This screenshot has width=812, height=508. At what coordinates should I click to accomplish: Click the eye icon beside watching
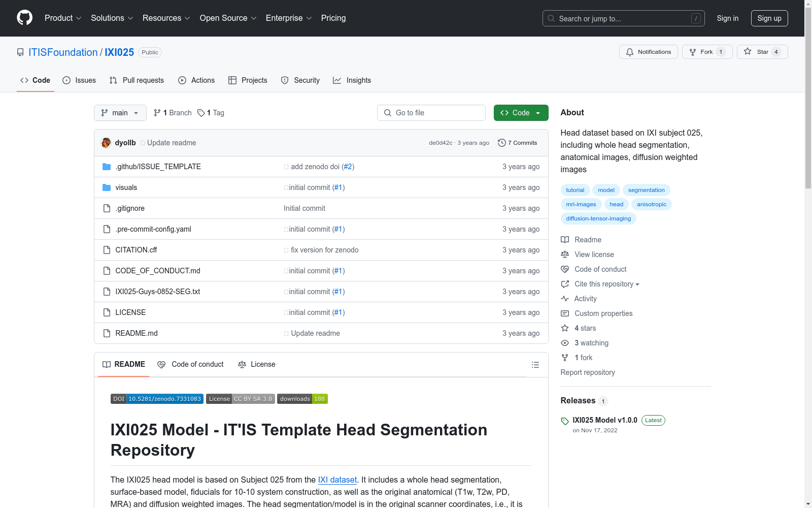[565, 343]
